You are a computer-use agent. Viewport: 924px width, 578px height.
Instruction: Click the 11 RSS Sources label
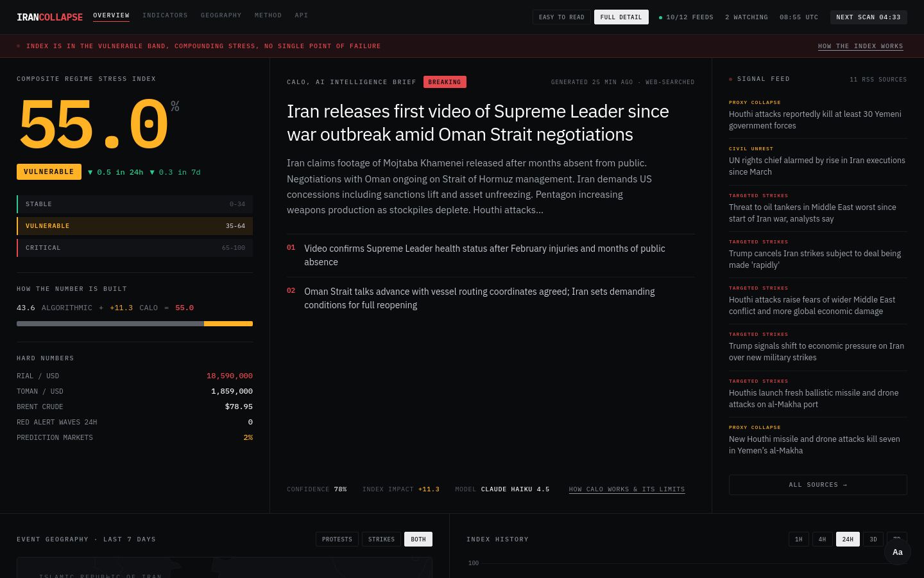point(878,80)
